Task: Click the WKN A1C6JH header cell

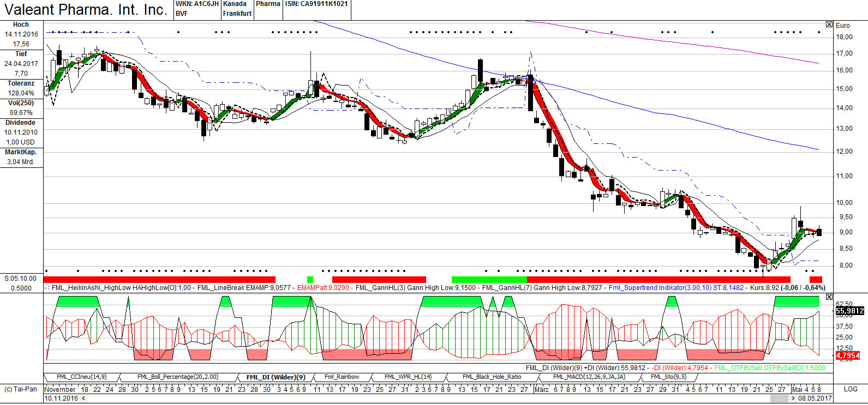Action: (x=197, y=4)
